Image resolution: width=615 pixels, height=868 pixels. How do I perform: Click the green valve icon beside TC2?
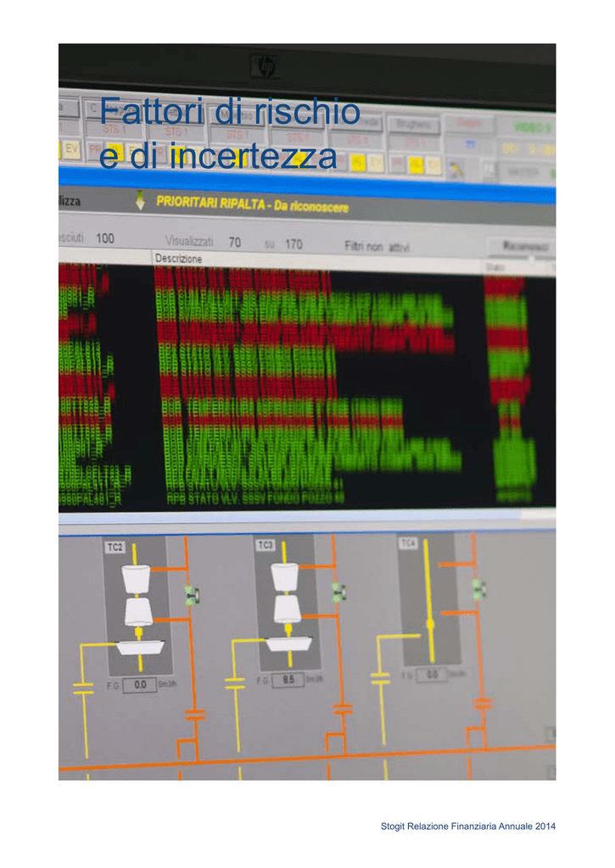tap(192, 595)
